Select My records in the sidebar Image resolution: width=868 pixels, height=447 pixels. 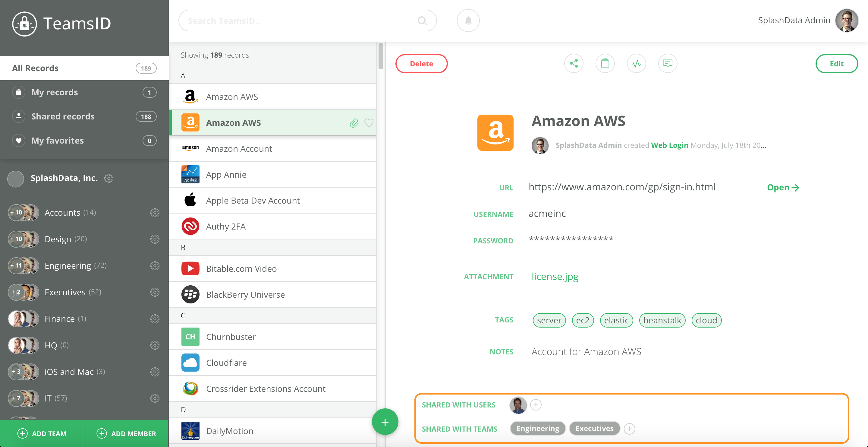(55, 92)
